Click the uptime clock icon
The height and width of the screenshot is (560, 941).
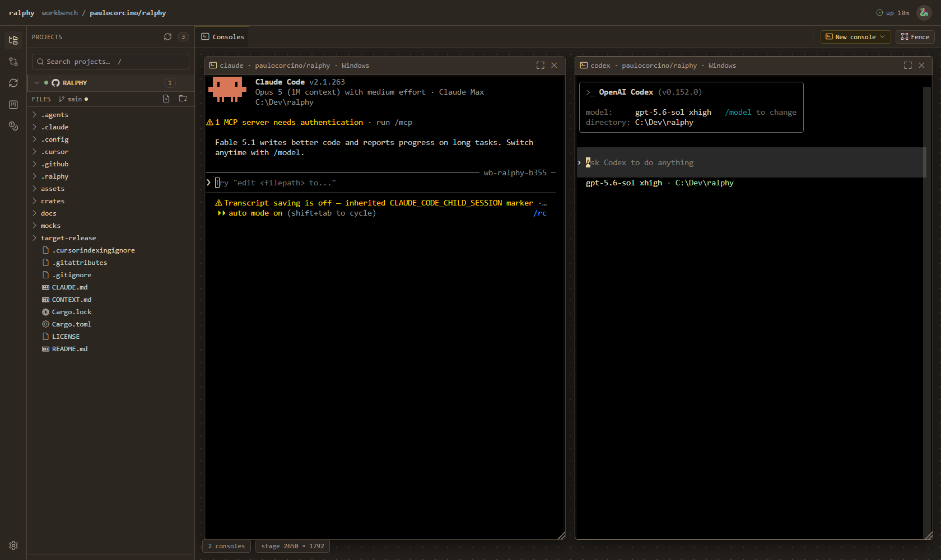879,13
